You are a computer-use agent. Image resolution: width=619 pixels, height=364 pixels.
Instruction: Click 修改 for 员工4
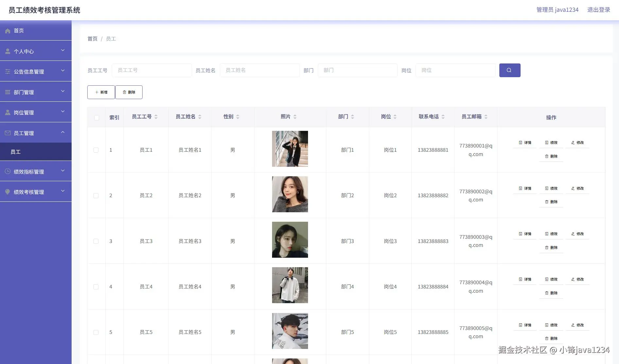577,279
